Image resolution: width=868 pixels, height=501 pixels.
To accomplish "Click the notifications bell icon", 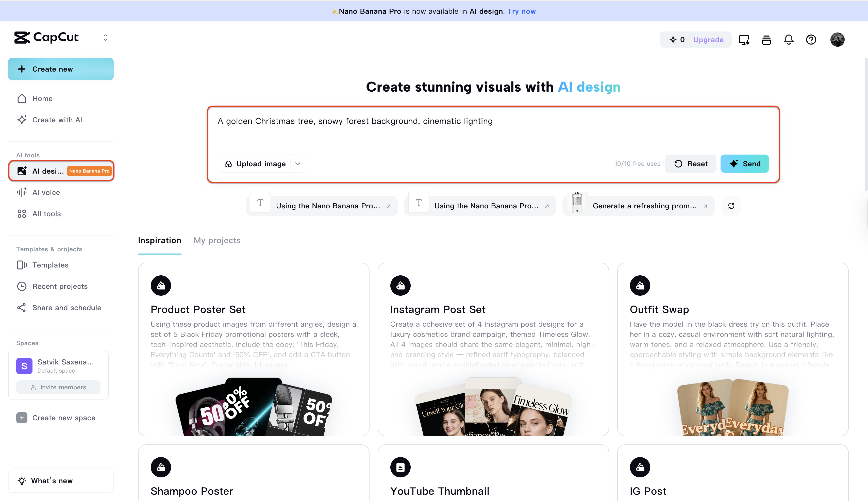I will [789, 40].
